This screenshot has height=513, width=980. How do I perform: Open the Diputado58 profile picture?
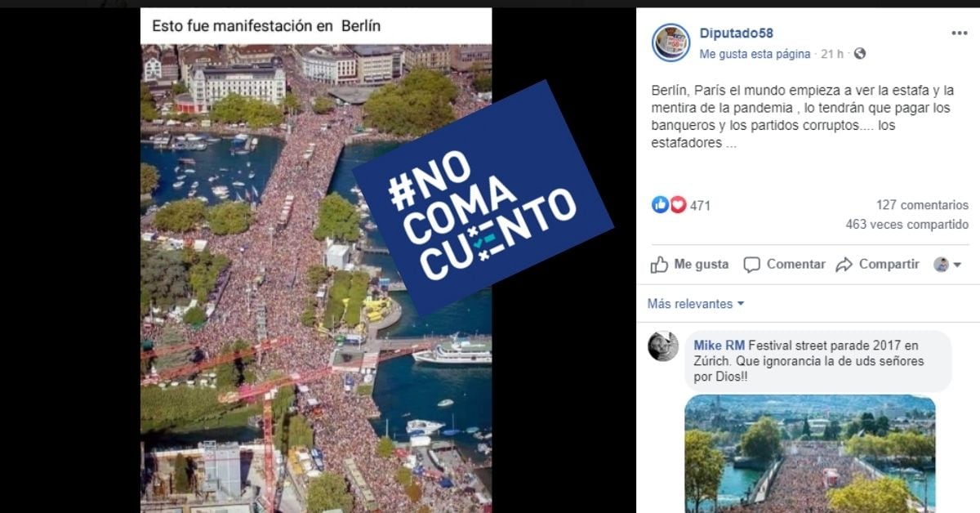click(671, 42)
